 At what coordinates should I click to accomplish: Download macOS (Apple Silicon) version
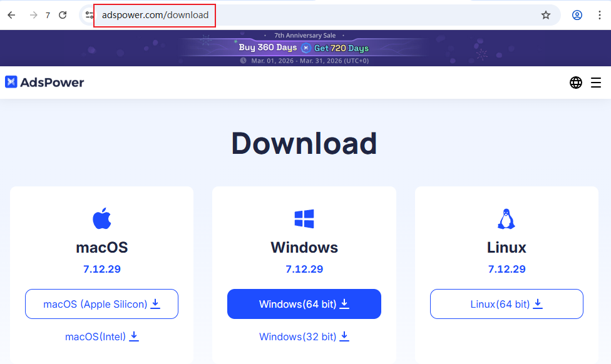101,303
